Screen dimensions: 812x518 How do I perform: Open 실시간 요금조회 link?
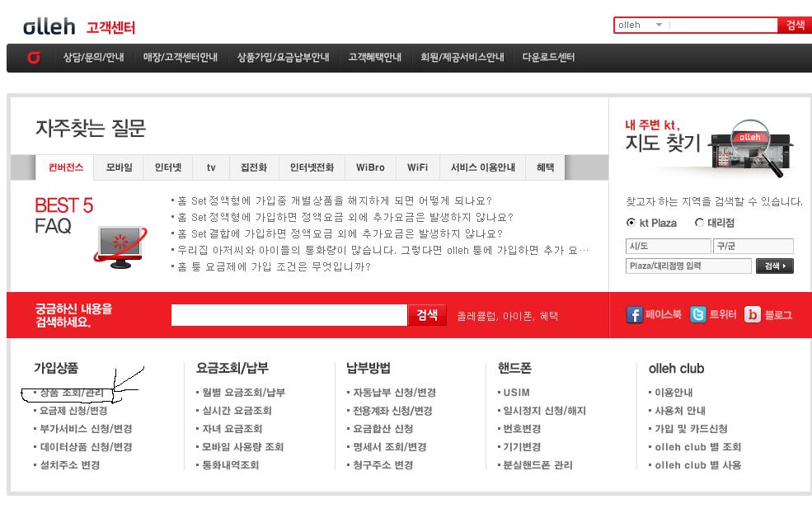pos(237,411)
